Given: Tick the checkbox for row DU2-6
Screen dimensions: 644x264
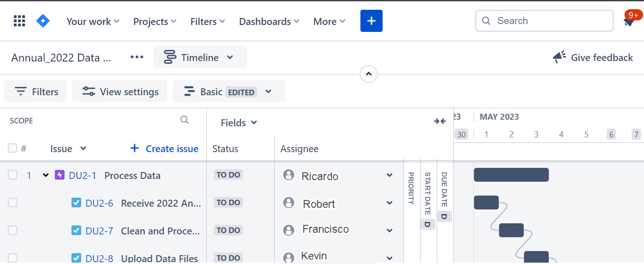Looking at the screenshot, I should coord(12,203).
